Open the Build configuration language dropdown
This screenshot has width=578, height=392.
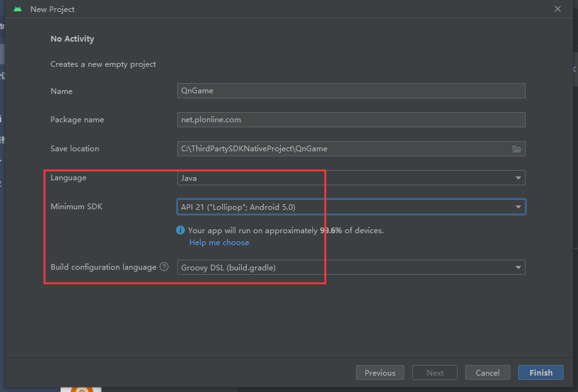[x=347, y=267]
